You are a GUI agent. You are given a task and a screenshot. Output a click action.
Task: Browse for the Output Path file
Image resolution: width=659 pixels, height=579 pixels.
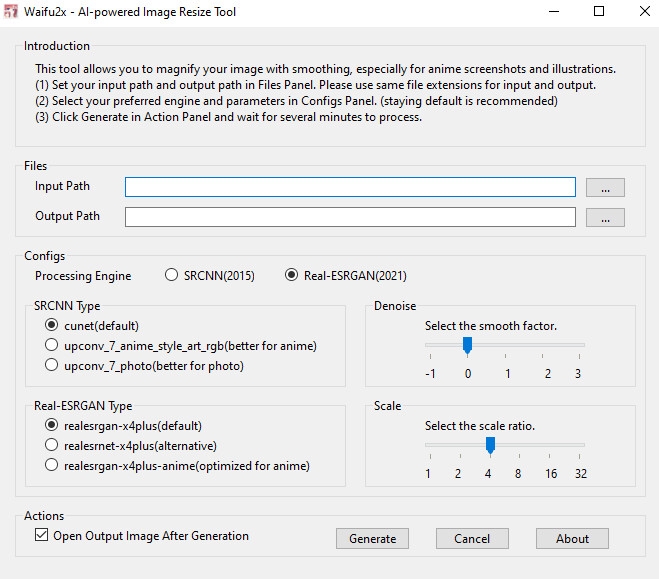[605, 217]
